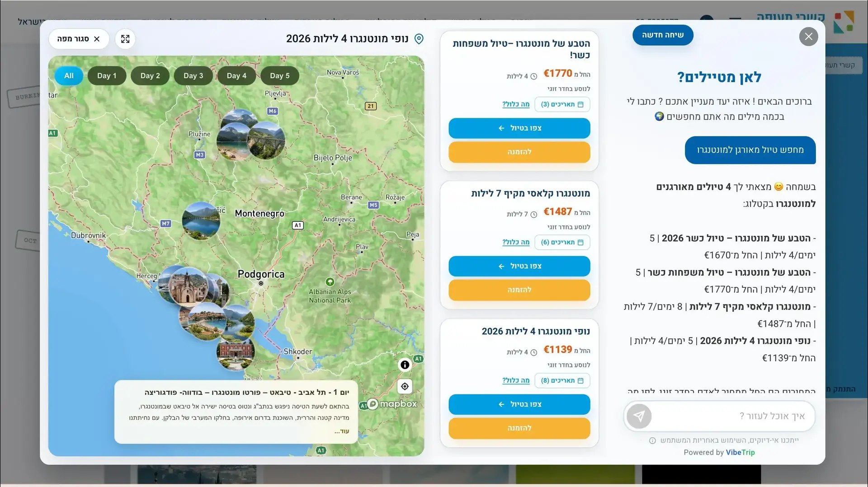Viewport: 868px width, 487px height.
Task: Select the Day 5 map tab
Action: [280, 76]
